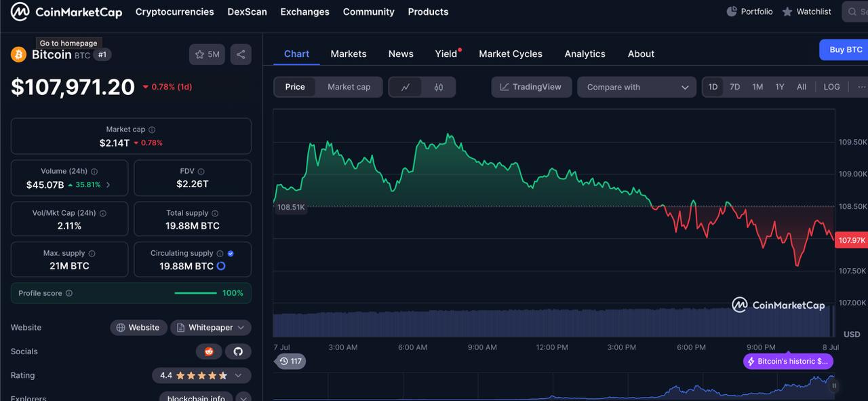Click Total supply info icon
The height and width of the screenshot is (401, 868).
click(x=216, y=213)
